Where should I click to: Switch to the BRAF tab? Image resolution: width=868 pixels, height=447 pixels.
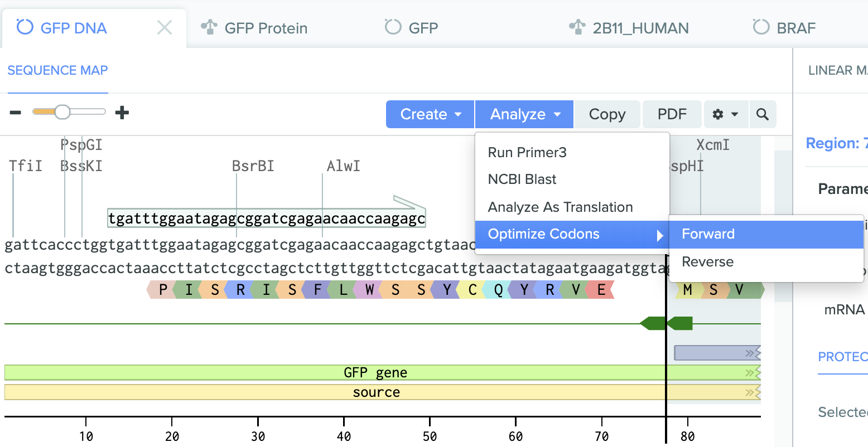[784, 28]
